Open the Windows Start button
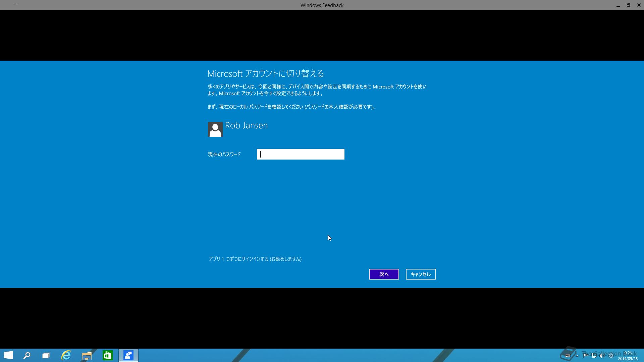The width and height of the screenshot is (644, 362). (8, 355)
